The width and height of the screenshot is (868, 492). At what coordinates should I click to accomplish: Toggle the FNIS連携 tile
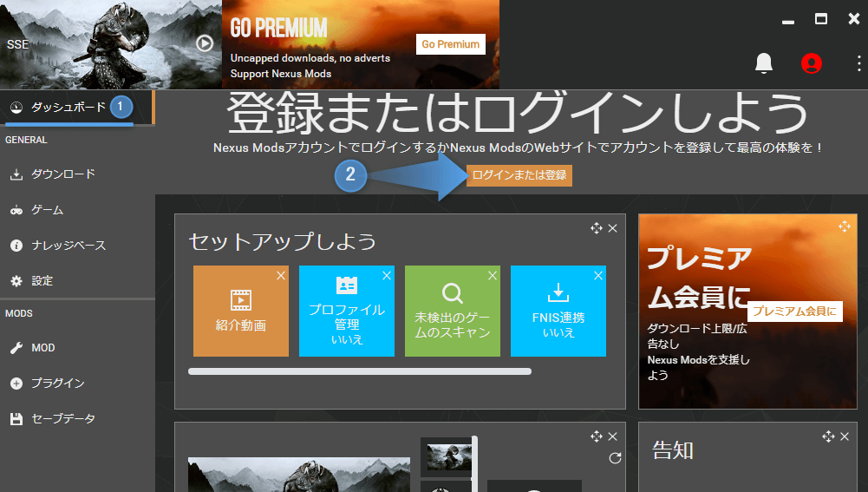558,311
